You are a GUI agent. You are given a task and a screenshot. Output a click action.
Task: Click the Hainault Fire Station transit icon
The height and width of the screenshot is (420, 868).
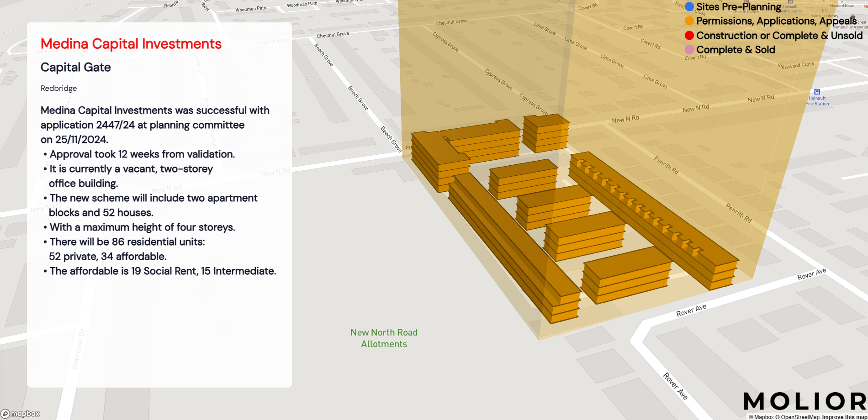pos(817,92)
